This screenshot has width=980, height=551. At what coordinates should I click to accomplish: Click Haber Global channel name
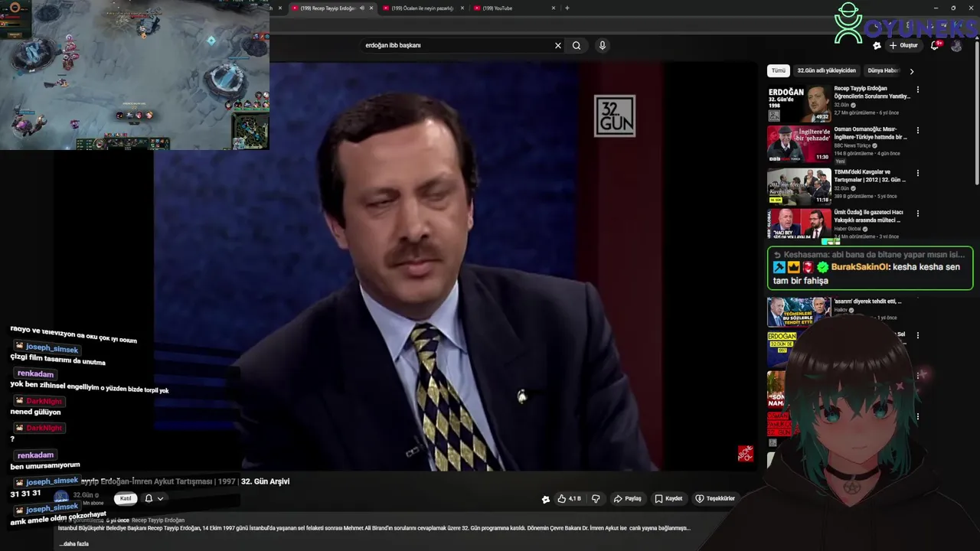(848, 229)
